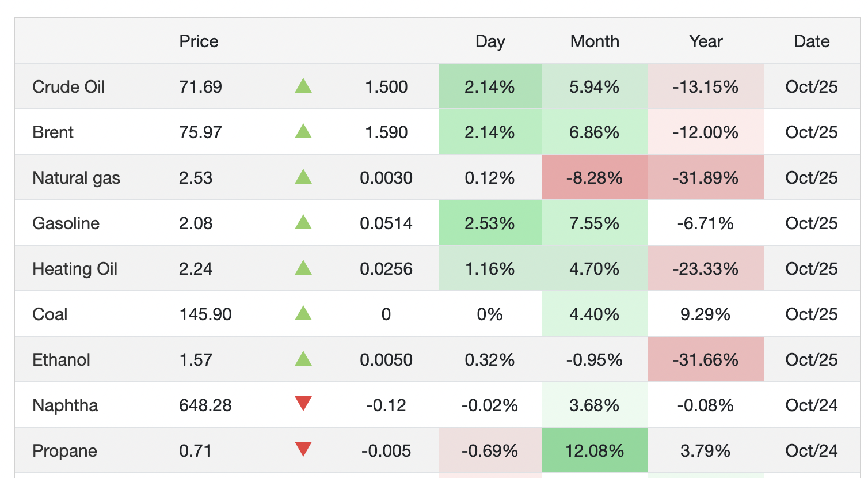Open the Crude Oil commodity link
Viewport: 868px width, 478px height.
pos(68,87)
